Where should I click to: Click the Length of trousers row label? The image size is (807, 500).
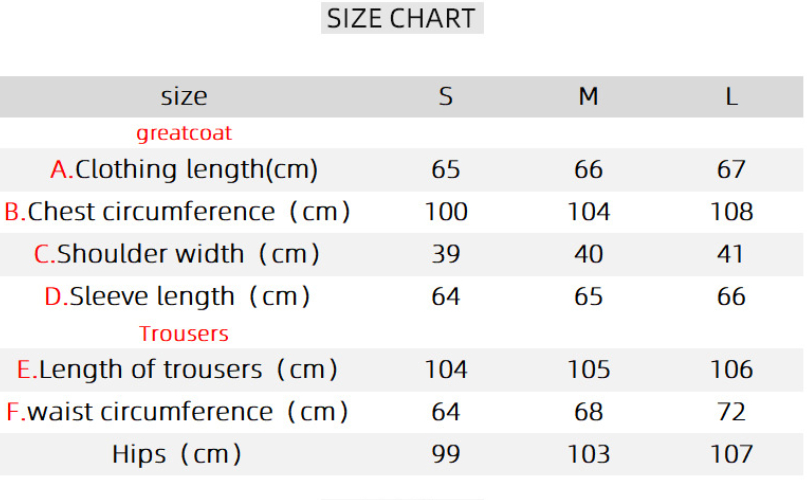[x=178, y=370]
